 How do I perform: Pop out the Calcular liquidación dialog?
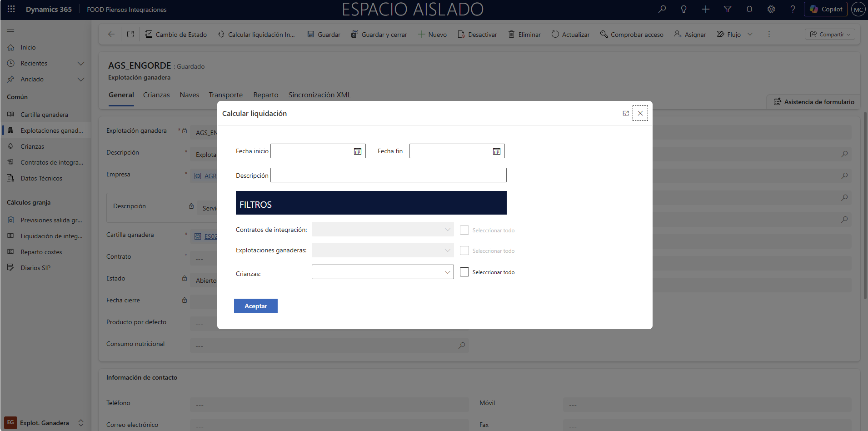pyautogui.click(x=626, y=113)
